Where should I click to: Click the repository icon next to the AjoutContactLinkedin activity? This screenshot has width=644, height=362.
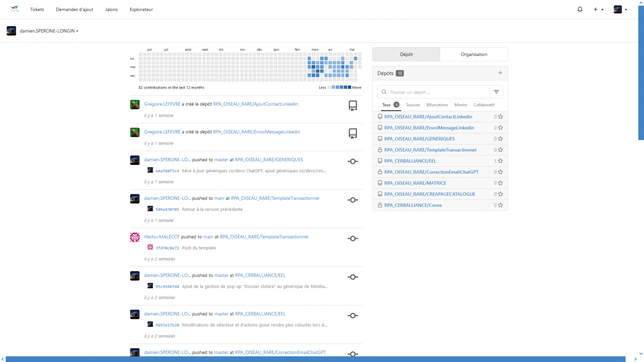pos(352,106)
